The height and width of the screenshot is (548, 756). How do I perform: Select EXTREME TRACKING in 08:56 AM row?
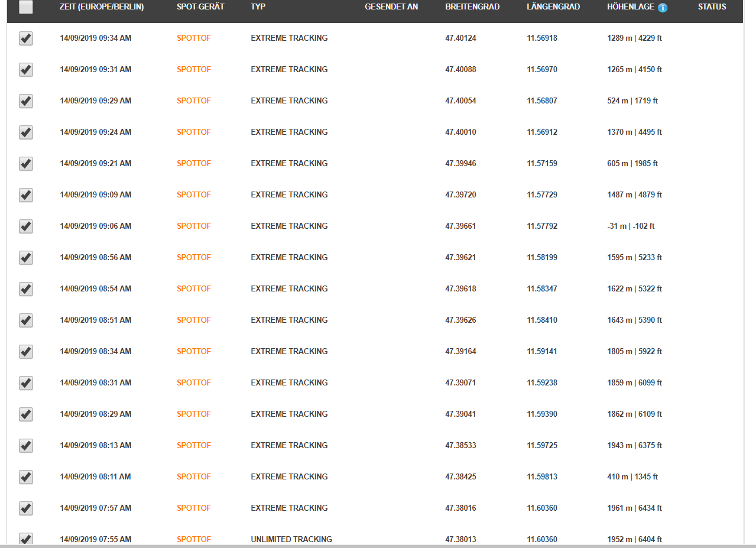[x=289, y=258]
